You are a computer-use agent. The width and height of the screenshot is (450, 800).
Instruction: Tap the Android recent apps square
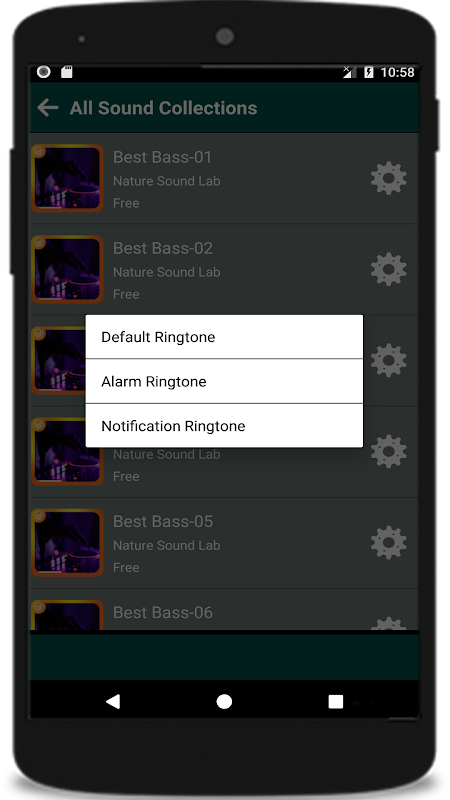336,702
